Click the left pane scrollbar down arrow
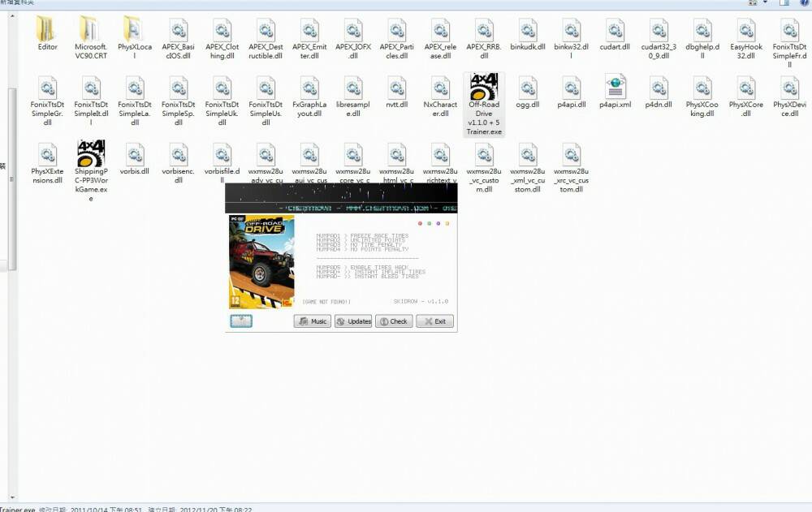The width and height of the screenshot is (812, 512). pyautogui.click(x=12, y=497)
